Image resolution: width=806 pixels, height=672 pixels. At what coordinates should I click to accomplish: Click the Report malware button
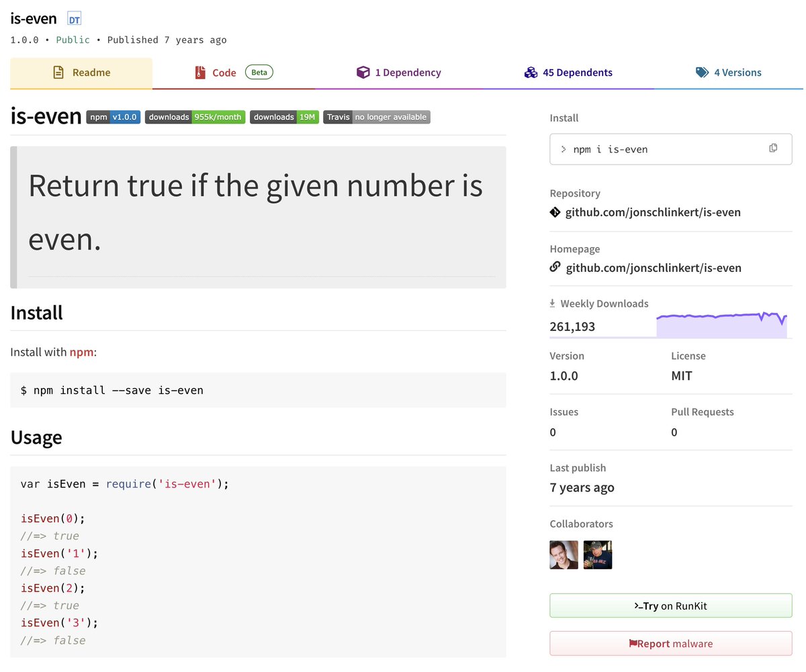pyautogui.click(x=670, y=643)
